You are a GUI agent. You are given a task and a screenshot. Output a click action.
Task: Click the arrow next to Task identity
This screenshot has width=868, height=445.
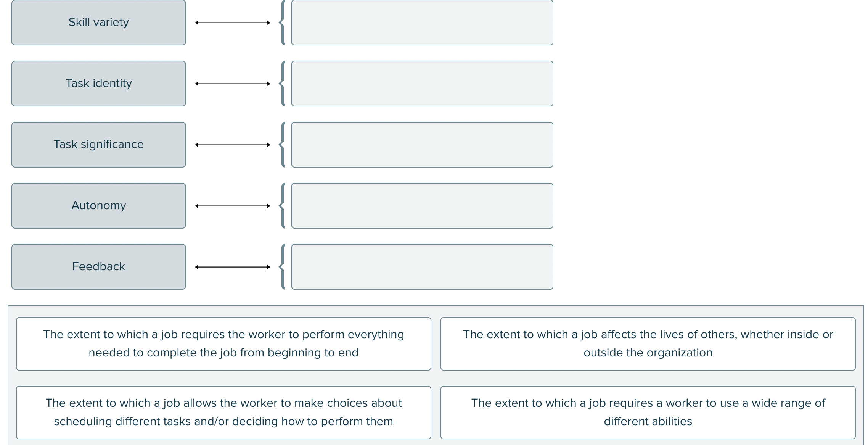pos(232,83)
